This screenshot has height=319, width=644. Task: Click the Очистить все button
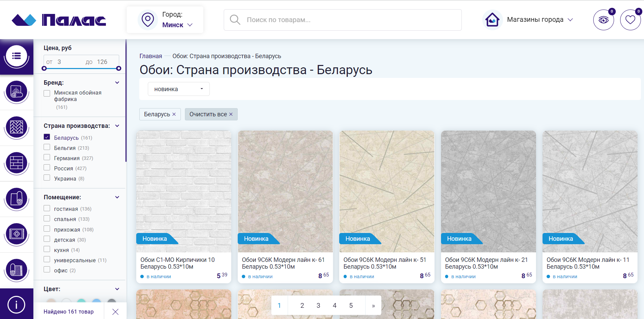211,114
